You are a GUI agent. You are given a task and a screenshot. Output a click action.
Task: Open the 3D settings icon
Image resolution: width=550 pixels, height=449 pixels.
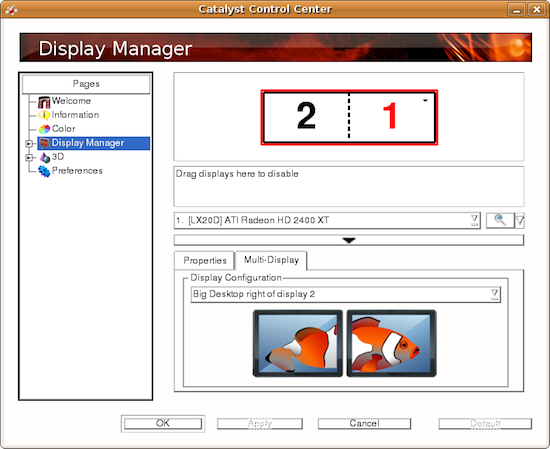(45, 158)
